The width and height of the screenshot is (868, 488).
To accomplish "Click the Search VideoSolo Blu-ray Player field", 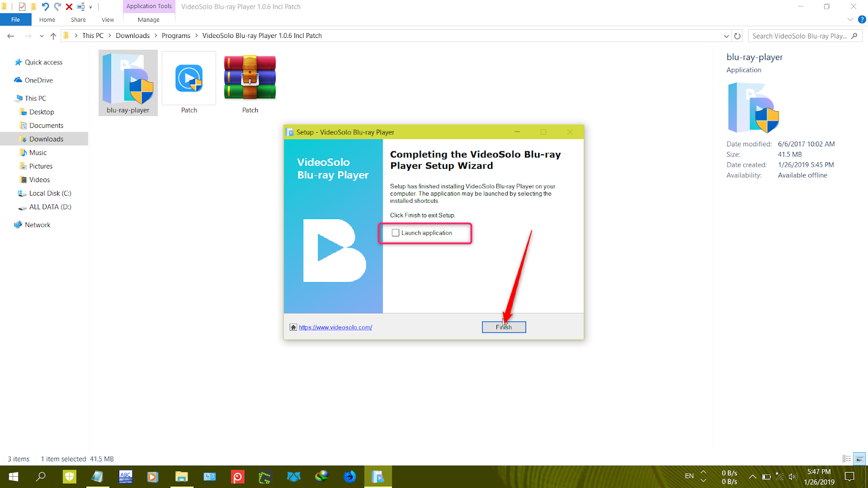I will point(805,36).
